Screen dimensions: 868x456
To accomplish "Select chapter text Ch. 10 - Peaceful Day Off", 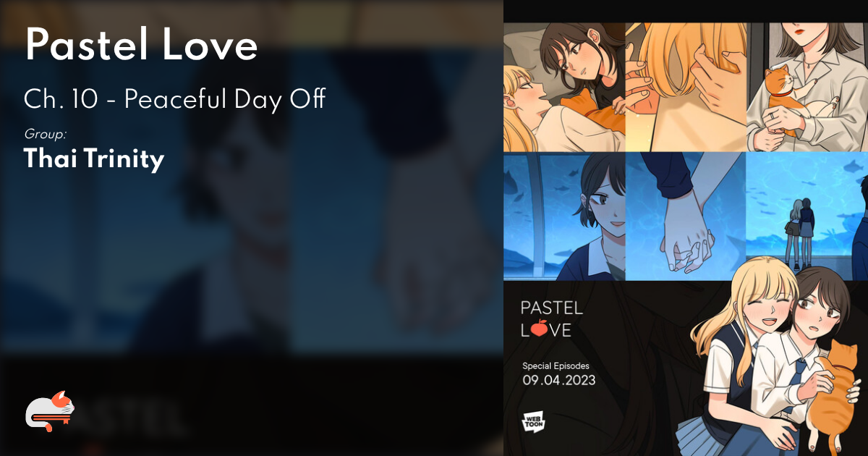I will (174, 100).
